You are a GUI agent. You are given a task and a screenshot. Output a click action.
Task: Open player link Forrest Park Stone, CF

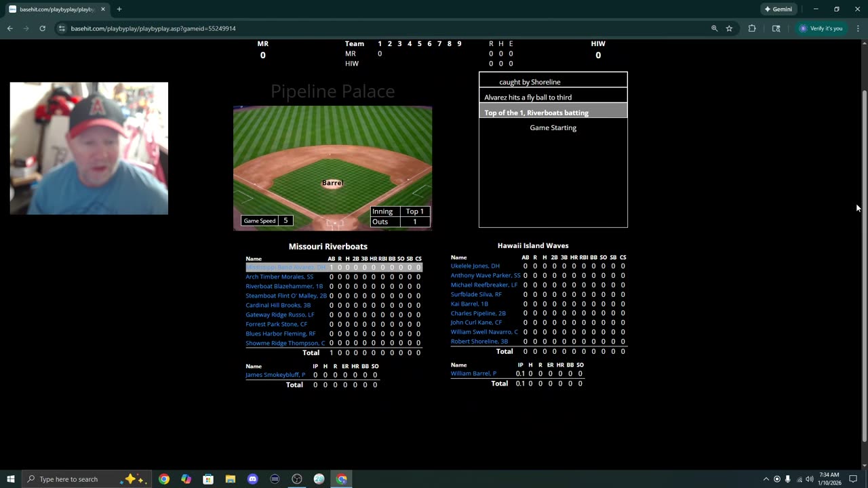coord(276,324)
